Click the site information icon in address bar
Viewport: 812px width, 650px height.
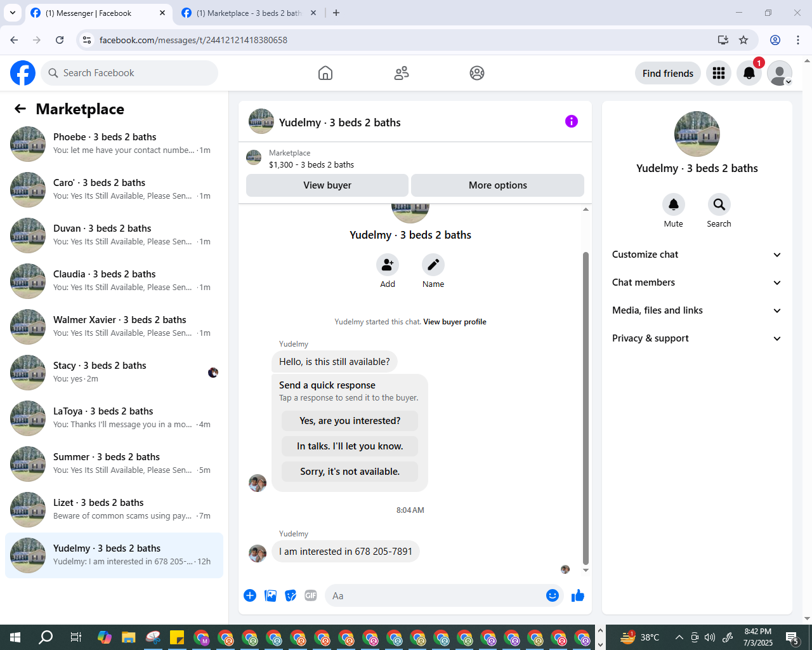[87, 40]
